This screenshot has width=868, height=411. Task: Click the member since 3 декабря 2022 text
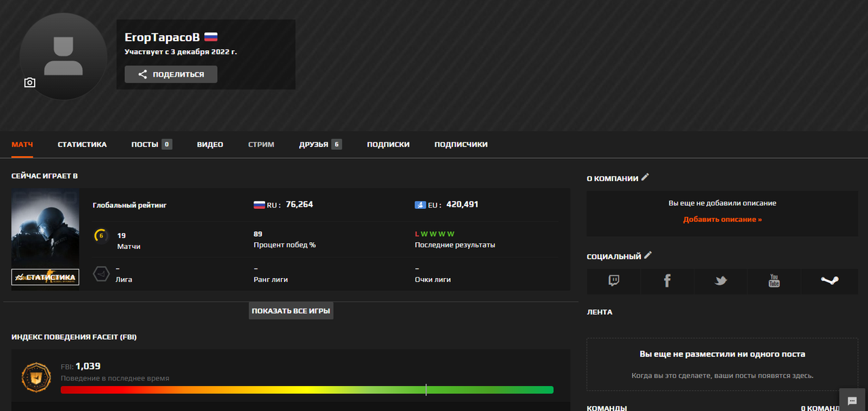[x=181, y=52]
